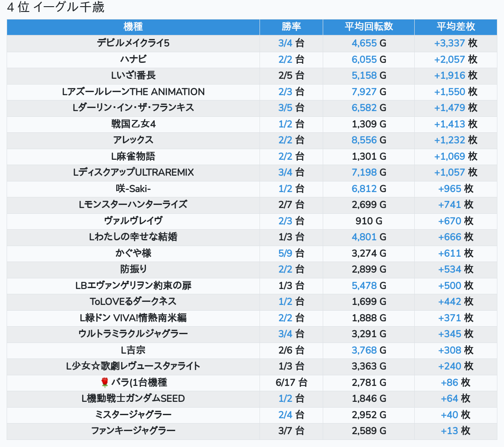Screen dimensions: 504x447
Task: Select Lわたしの幸せな結婚 machine name
Action: 133,237
